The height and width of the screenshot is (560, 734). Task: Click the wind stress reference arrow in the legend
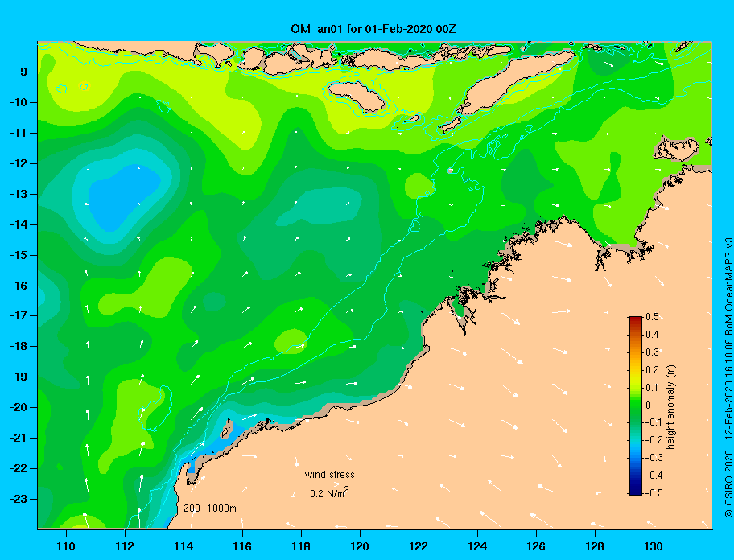click(330, 484)
